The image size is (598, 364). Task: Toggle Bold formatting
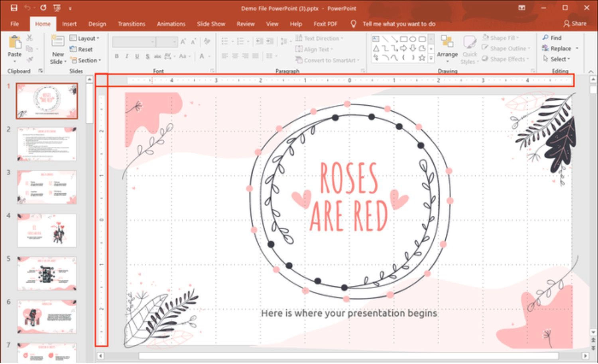(x=117, y=56)
